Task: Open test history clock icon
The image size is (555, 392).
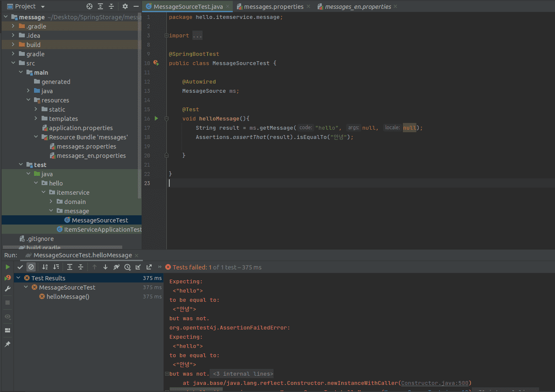Action: [x=127, y=267]
